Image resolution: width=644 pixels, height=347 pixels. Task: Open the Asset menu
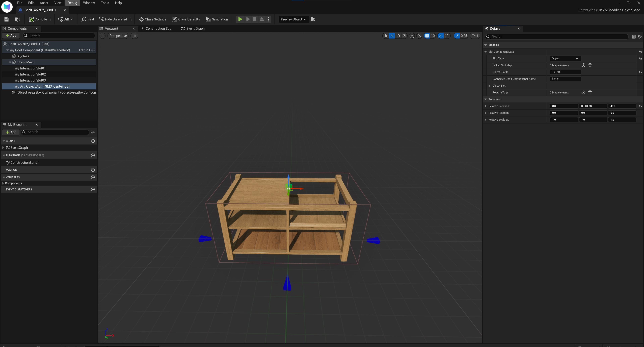point(44,3)
